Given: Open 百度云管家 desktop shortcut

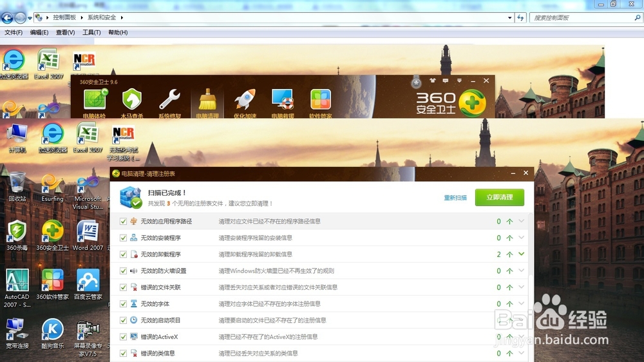Looking at the screenshot, I should (x=88, y=284).
